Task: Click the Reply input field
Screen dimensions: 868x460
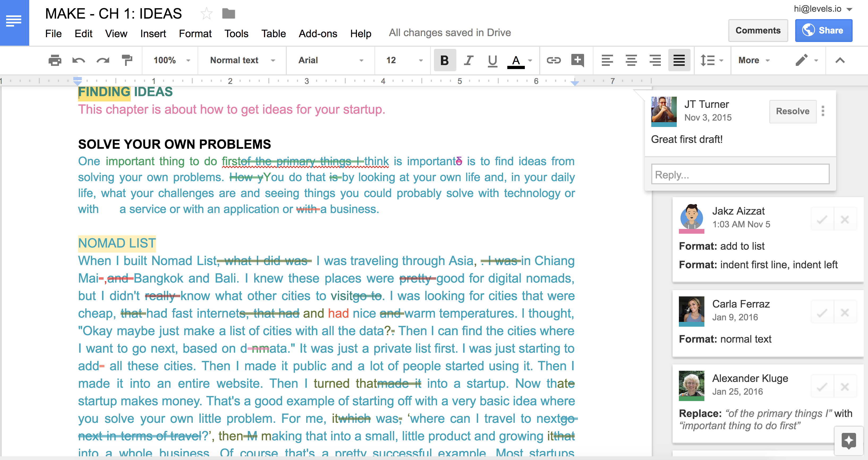Action: click(x=740, y=174)
